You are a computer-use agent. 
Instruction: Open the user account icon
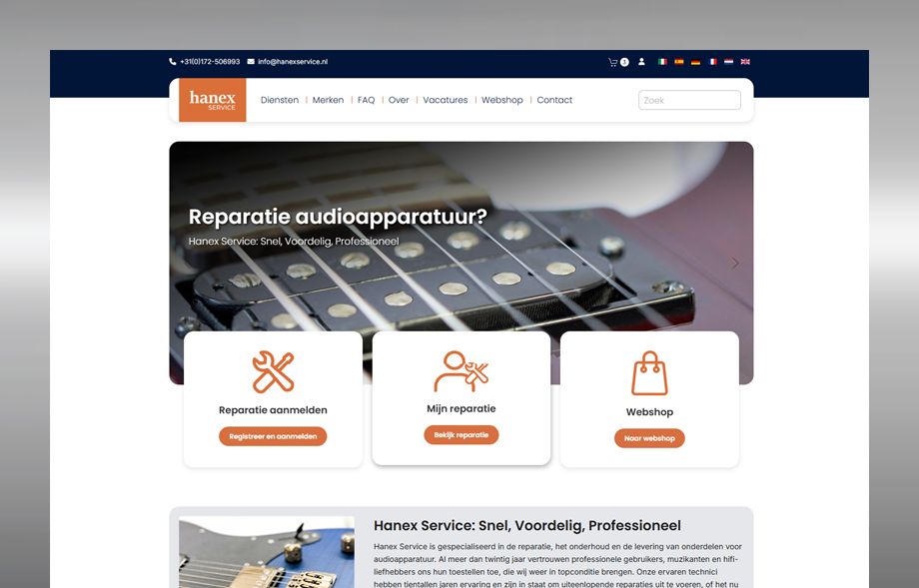pos(641,62)
